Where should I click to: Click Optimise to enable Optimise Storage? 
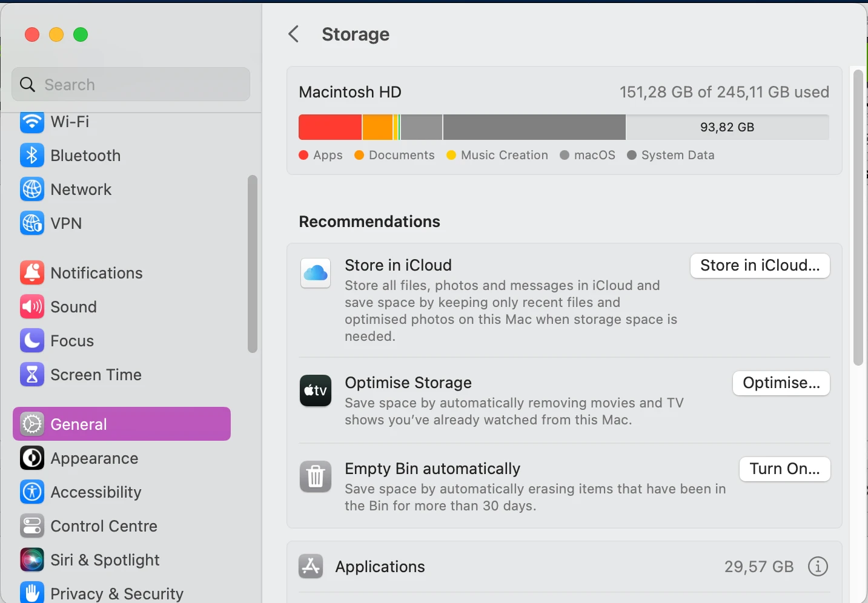[781, 383]
